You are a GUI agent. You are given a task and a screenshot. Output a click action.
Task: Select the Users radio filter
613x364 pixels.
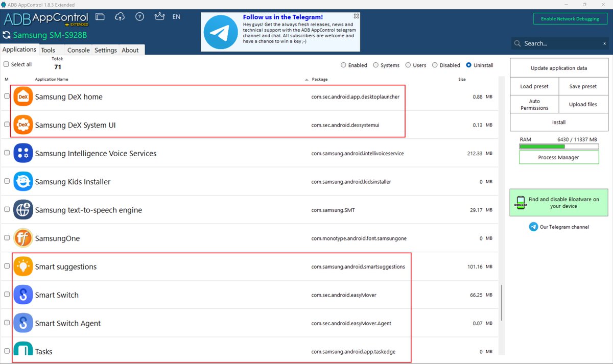coord(408,65)
